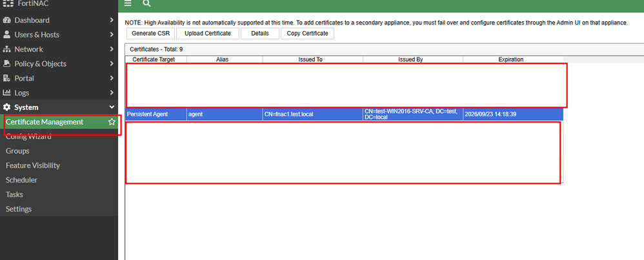Open Groups menu item
Screen dimensions: 644x260
pos(17,151)
